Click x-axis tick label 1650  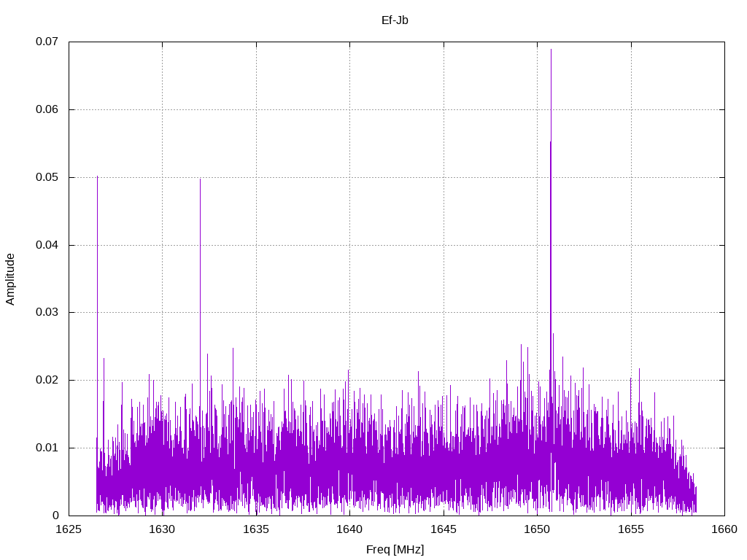537,529
